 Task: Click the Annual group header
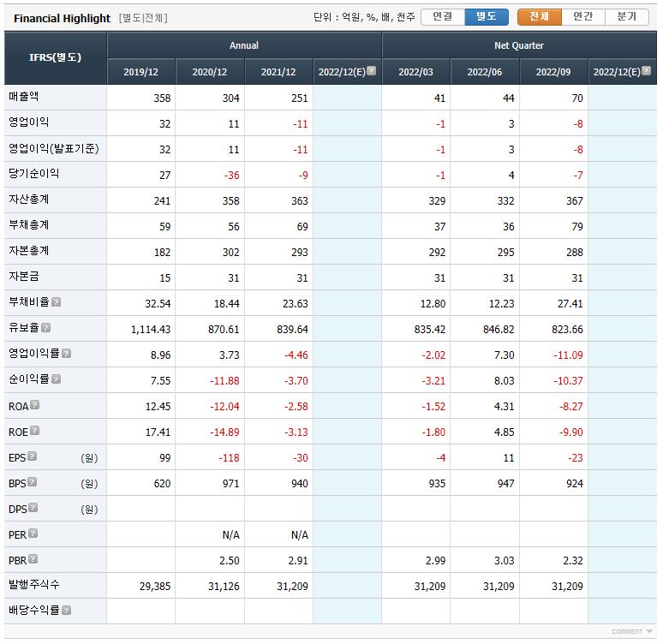244,45
